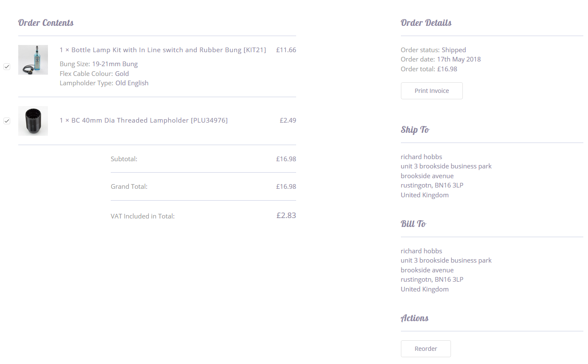Image resolution: width=588 pixels, height=364 pixels.
Task: Click the Actions heading
Action: click(x=414, y=318)
